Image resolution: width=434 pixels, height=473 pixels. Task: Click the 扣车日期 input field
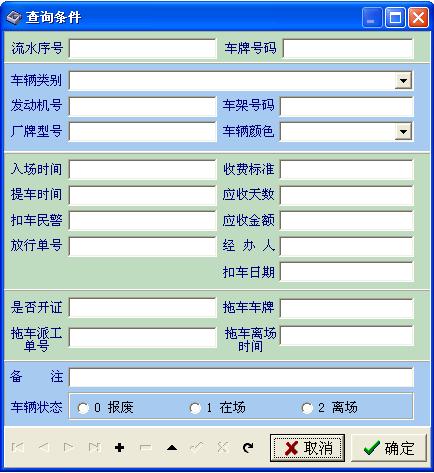coord(347,272)
